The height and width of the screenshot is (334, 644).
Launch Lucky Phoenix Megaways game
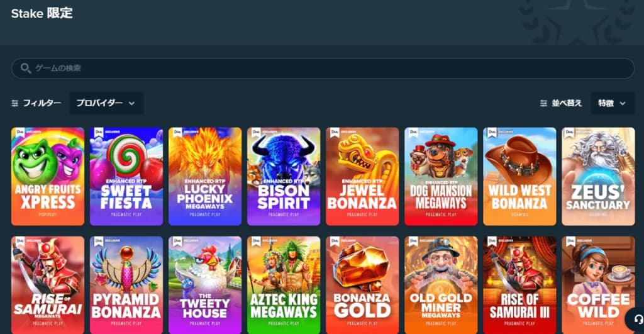205,176
